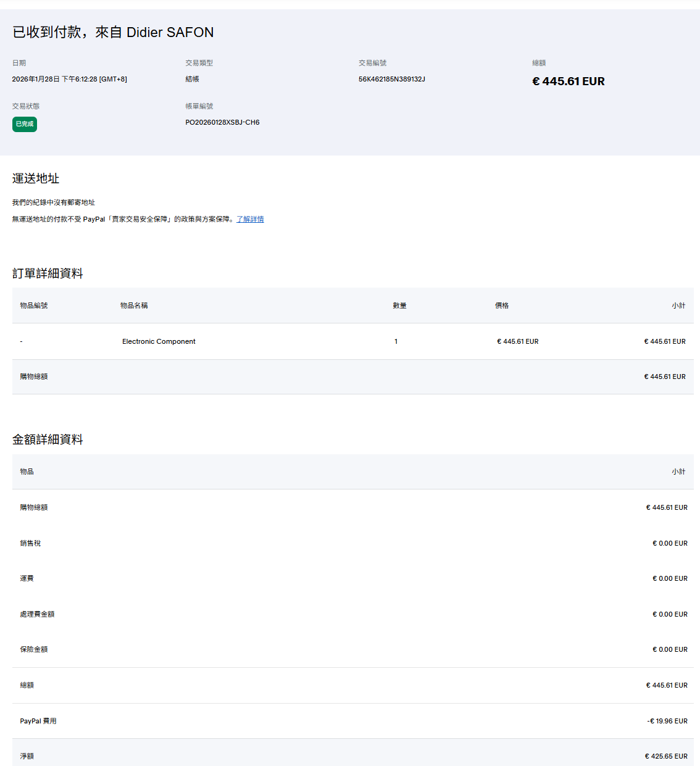Click the 運費 row label
The height and width of the screenshot is (766, 700).
(x=27, y=578)
